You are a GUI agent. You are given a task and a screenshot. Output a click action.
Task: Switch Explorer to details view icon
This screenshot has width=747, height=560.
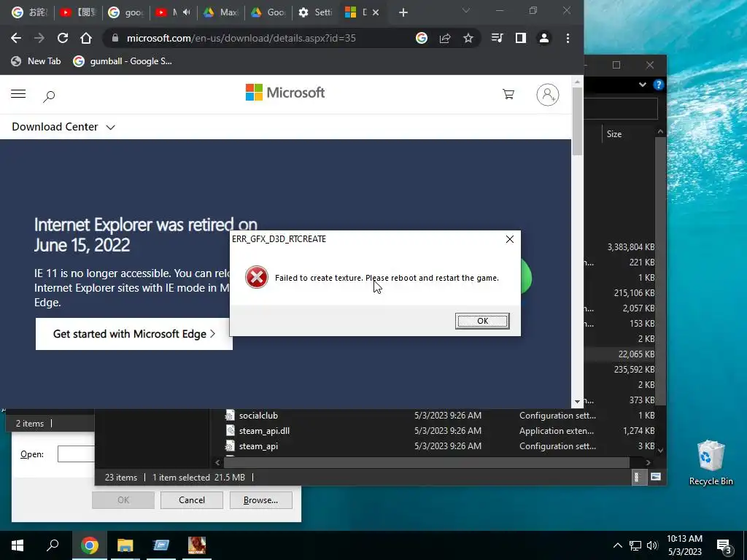(x=637, y=477)
